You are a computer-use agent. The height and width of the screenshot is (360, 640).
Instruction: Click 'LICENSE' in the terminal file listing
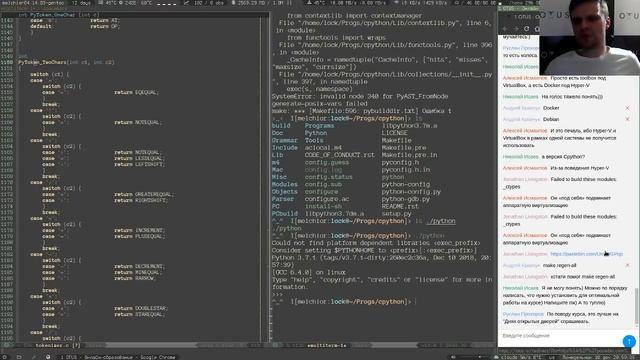coord(394,133)
